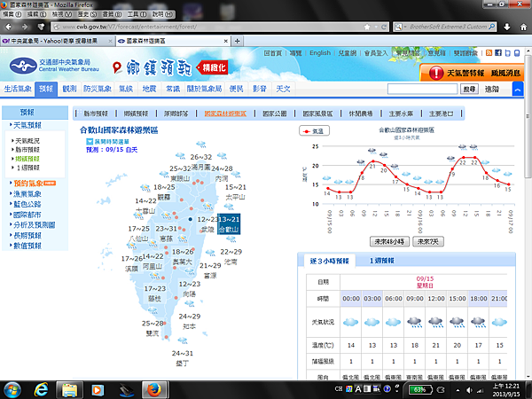The height and width of the screenshot is (399, 532).
Task: Click the Facebook icon in the site header
Action: [x=498, y=53]
